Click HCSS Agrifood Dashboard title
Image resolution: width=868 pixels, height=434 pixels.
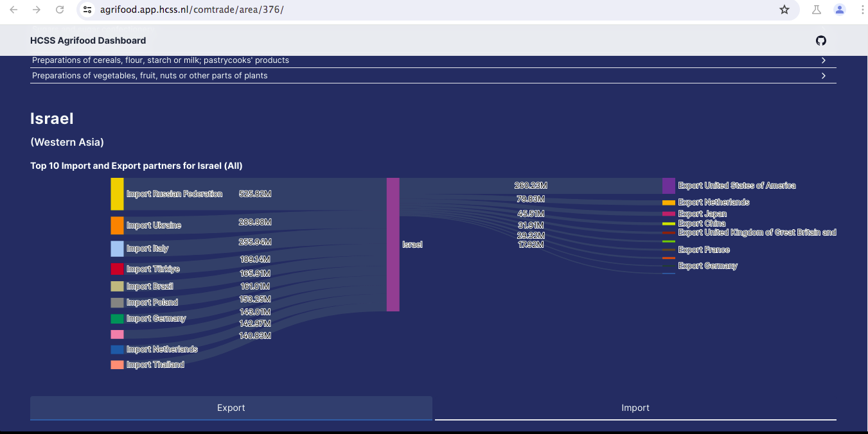click(x=88, y=40)
